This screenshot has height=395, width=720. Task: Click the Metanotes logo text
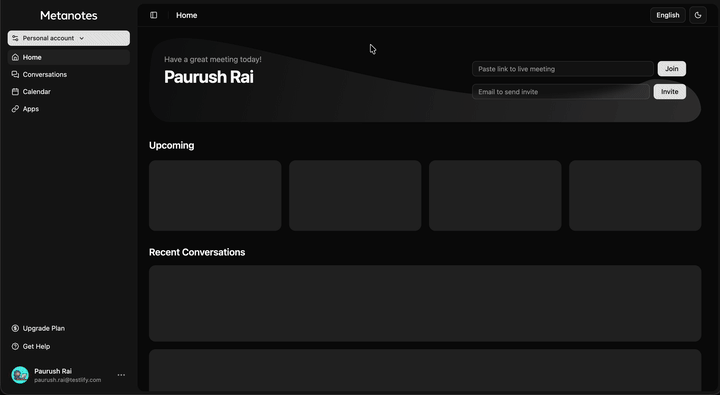[x=68, y=16]
